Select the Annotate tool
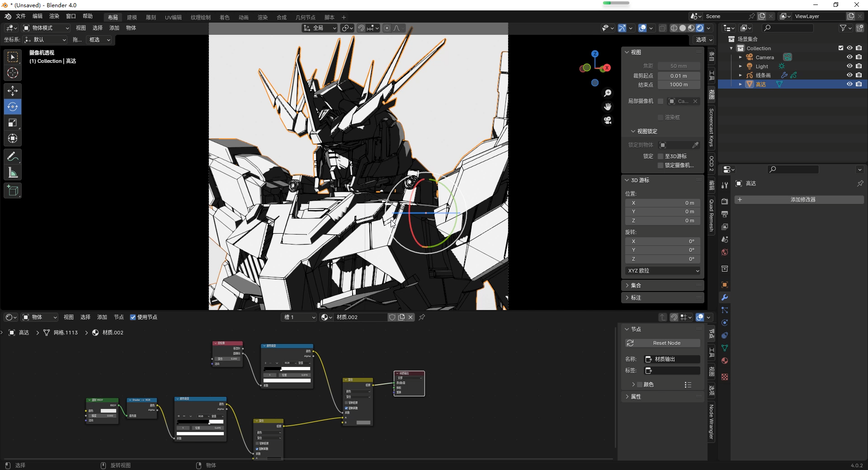 pyautogui.click(x=13, y=157)
